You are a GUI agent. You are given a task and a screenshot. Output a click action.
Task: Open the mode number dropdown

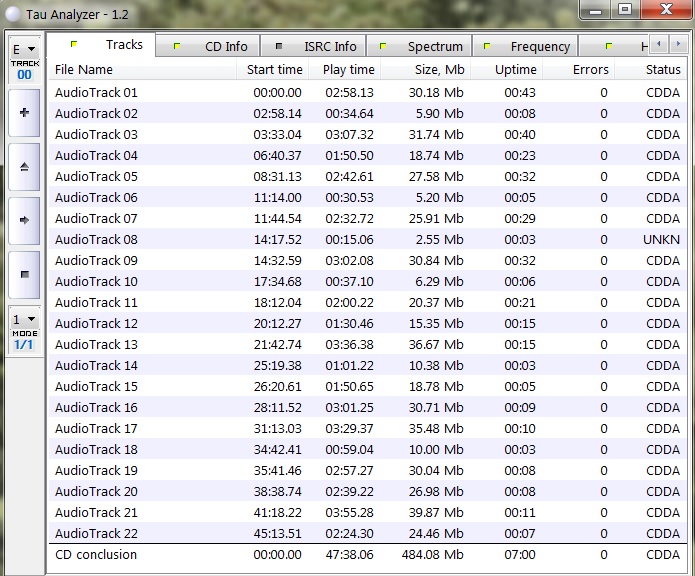(24, 320)
